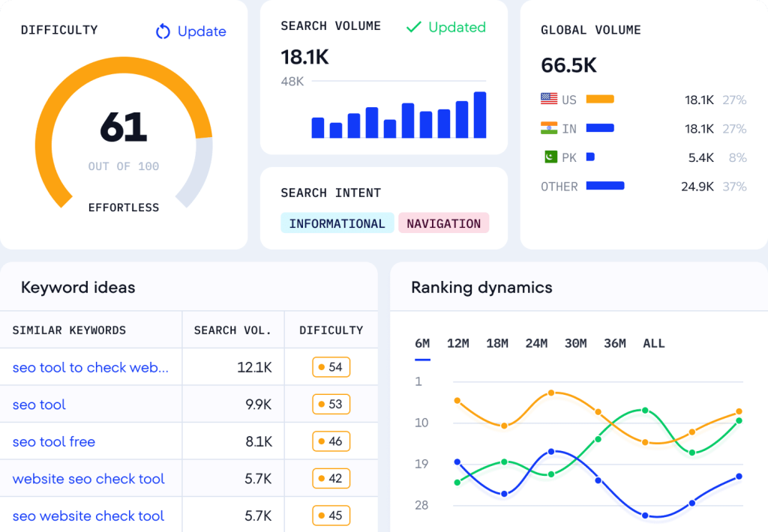768x532 pixels.
Task: Click the Pakistan flag icon
Action: coord(550,157)
